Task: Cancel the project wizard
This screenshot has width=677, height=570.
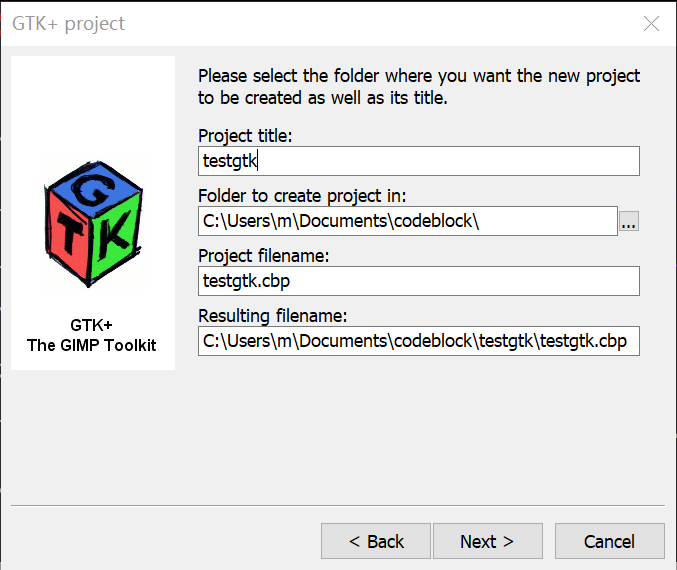Action: (609, 541)
